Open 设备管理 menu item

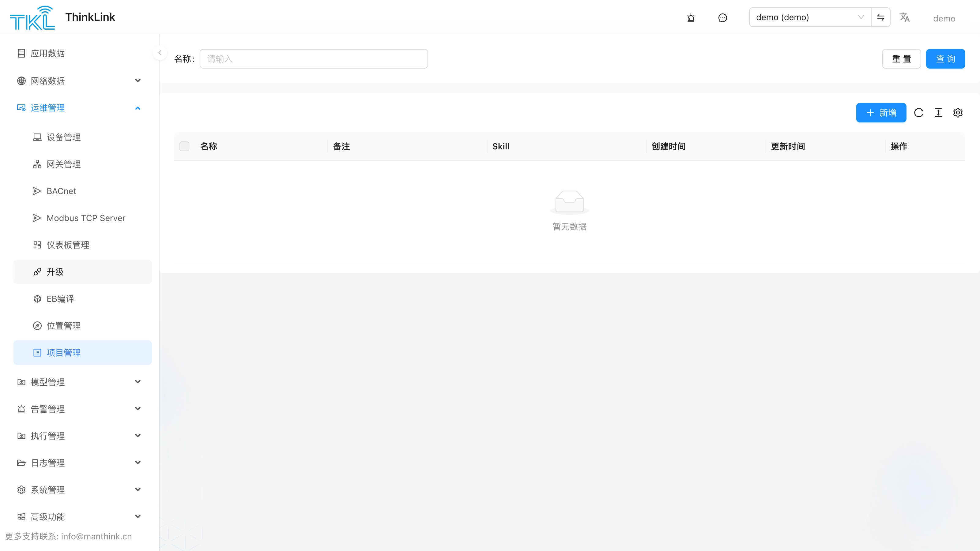click(x=83, y=137)
